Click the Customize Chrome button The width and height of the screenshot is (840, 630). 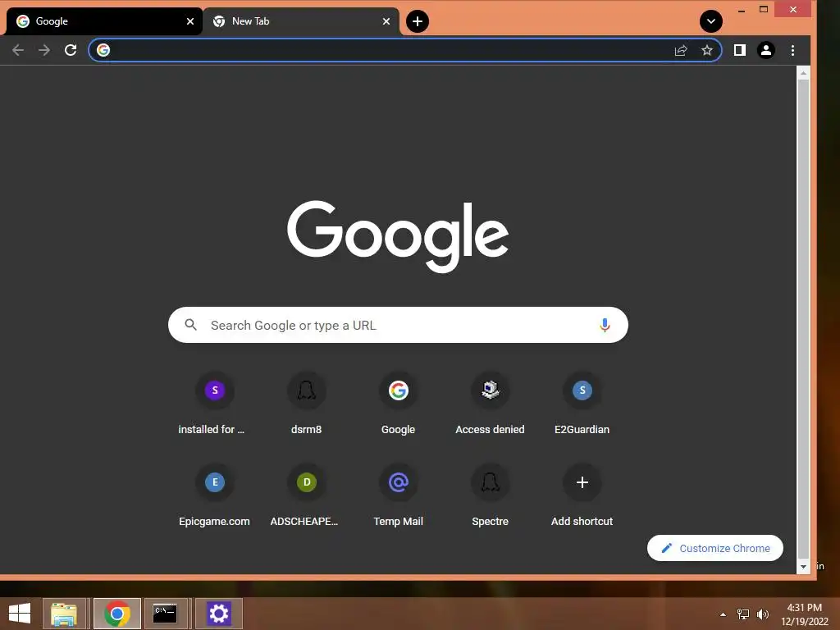click(715, 548)
